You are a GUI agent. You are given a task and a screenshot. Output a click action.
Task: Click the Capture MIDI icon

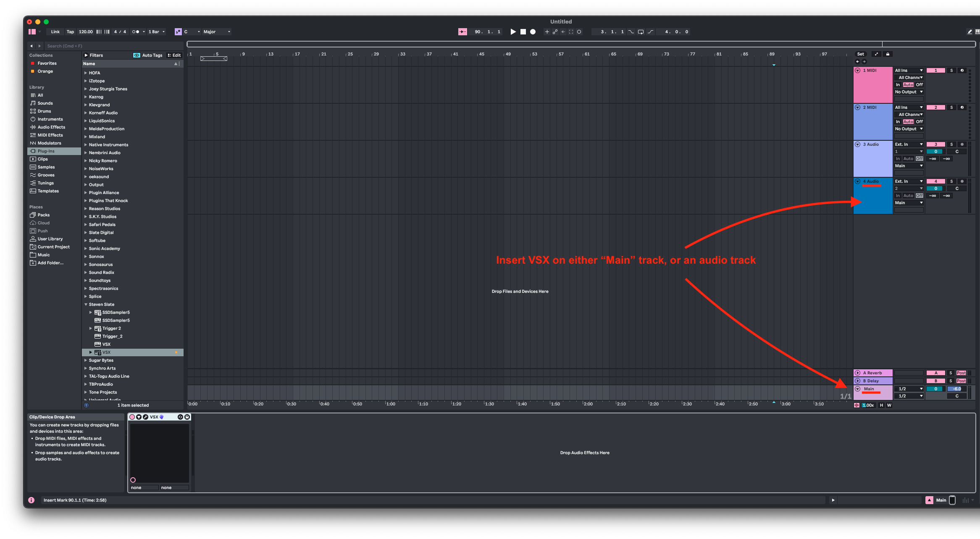coord(571,32)
